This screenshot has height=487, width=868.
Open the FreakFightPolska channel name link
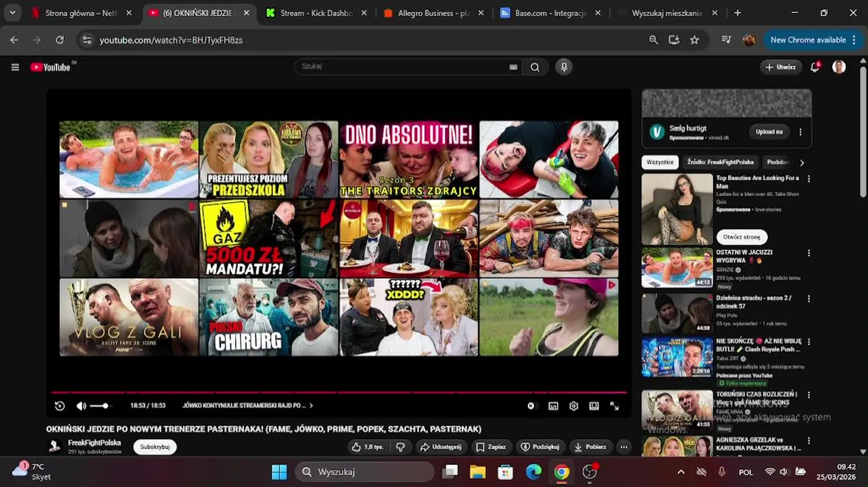(x=95, y=443)
